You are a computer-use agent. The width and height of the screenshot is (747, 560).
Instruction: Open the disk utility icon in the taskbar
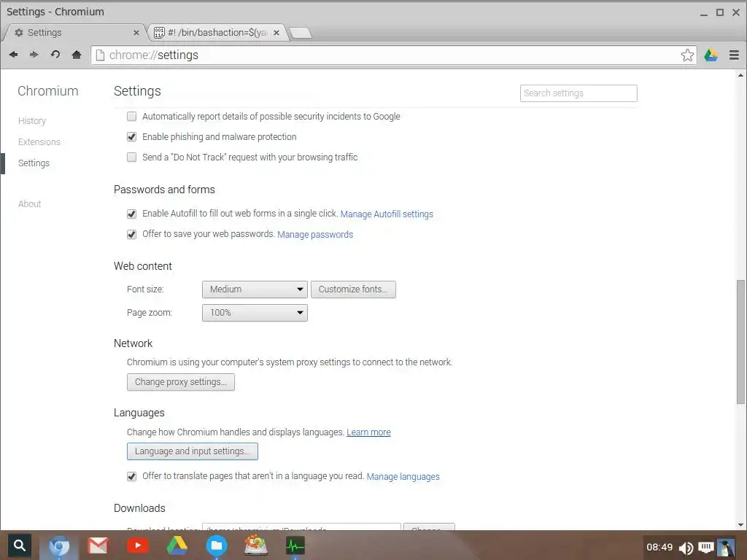point(256,545)
